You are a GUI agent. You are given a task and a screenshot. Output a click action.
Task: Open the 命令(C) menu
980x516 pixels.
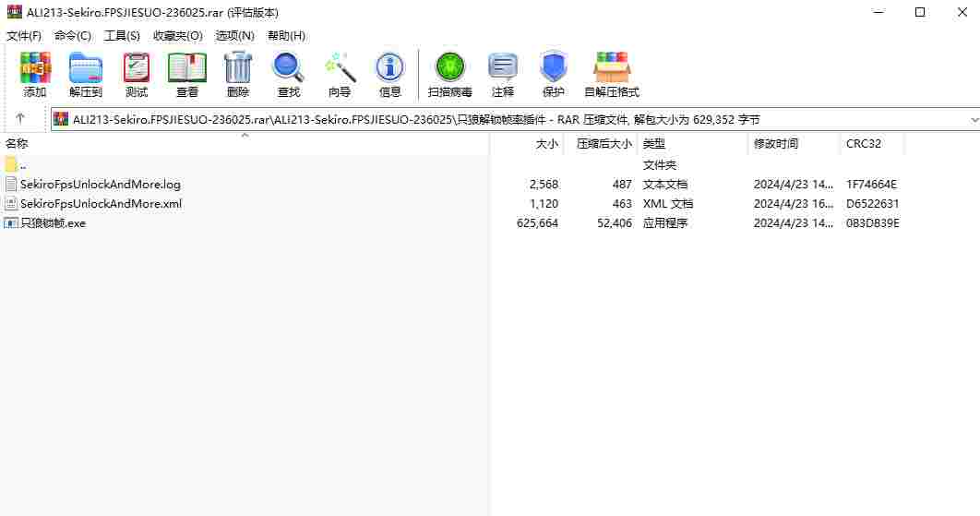click(73, 36)
